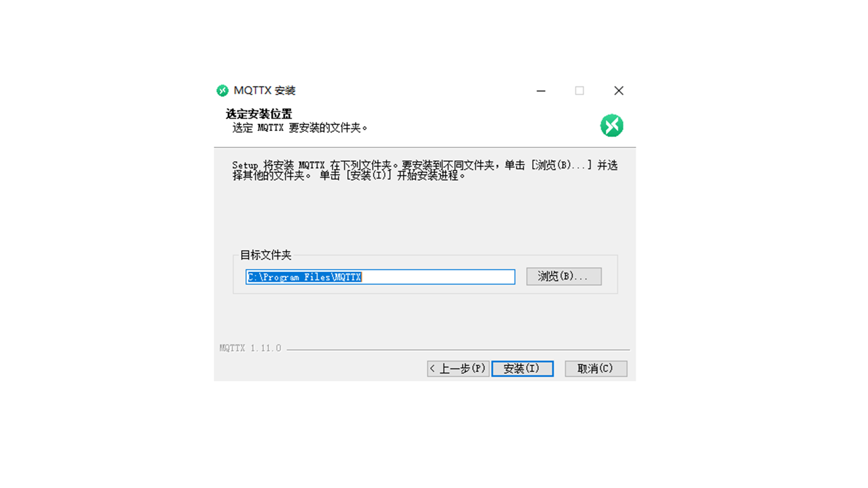Click the separator line beside version label

458,350
